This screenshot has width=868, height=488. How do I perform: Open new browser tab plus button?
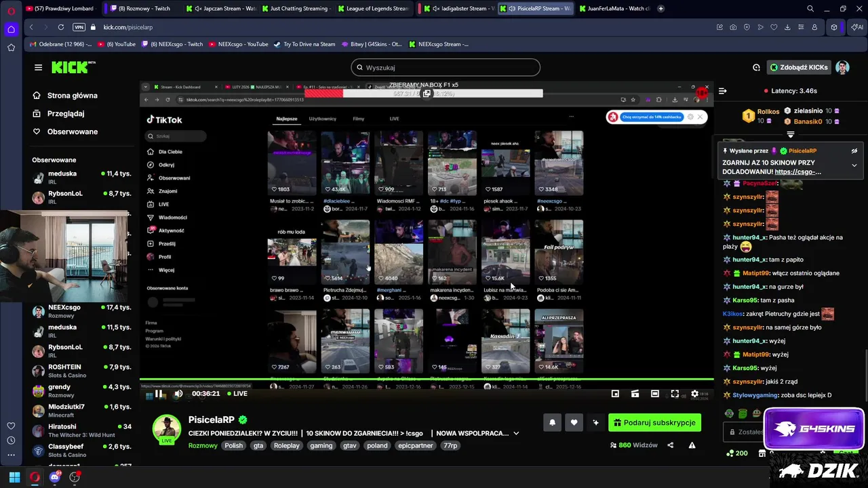pyautogui.click(x=660, y=8)
